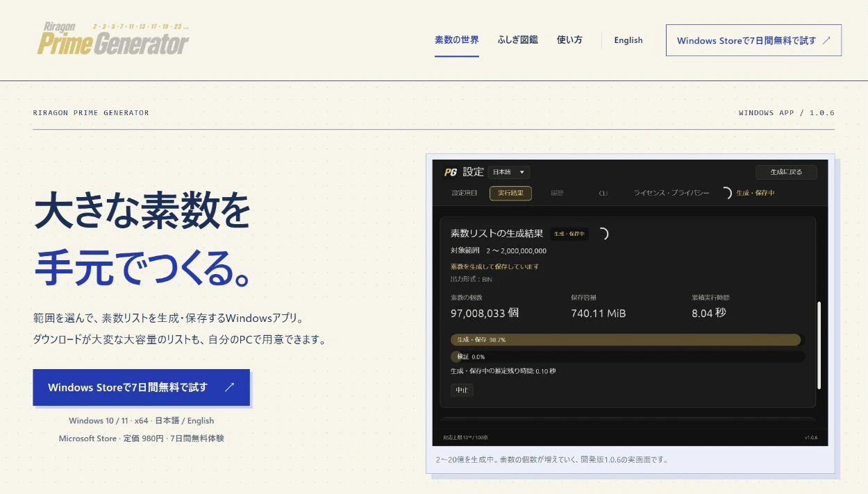The image size is (868, 494).
Task: Click the Riragon Prime Generator logo
Action: [x=113, y=39]
